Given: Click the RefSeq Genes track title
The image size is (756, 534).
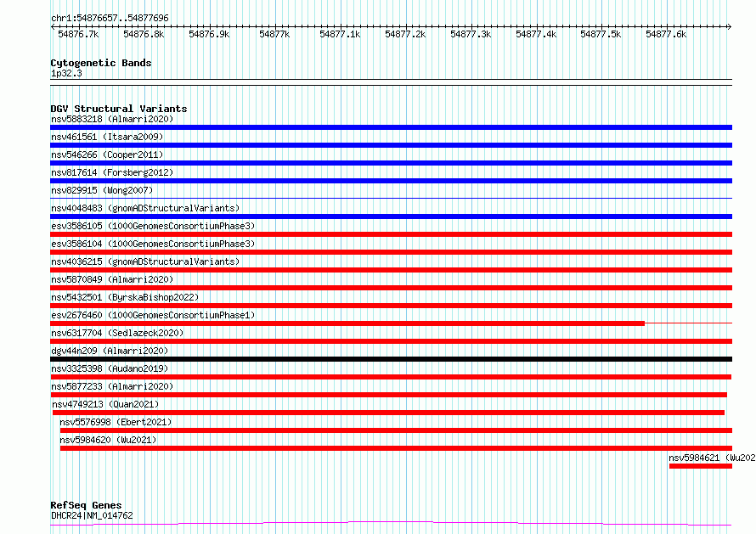Looking at the screenshot, I should click(86, 505).
